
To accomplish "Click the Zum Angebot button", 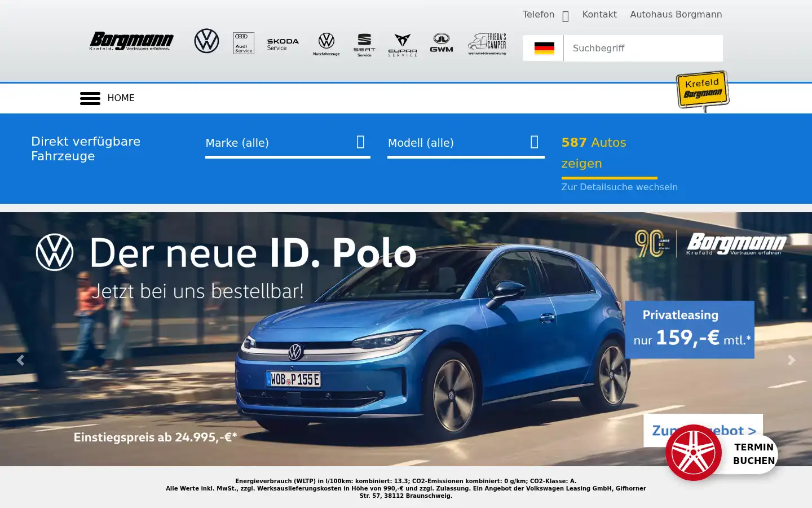I will tap(703, 430).
